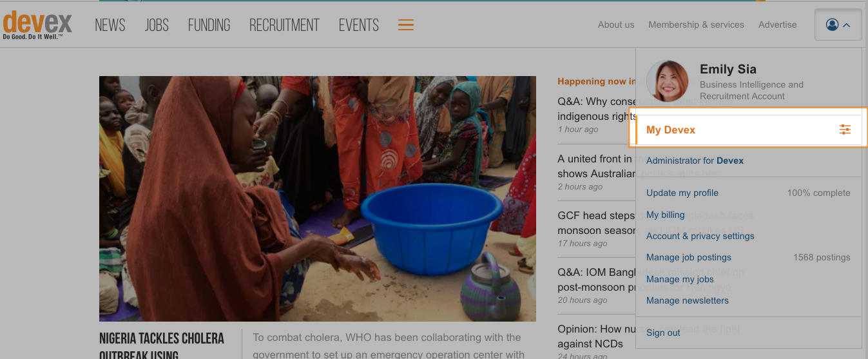Click the About us link
868x359 pixels.
[x=616, y=24]
